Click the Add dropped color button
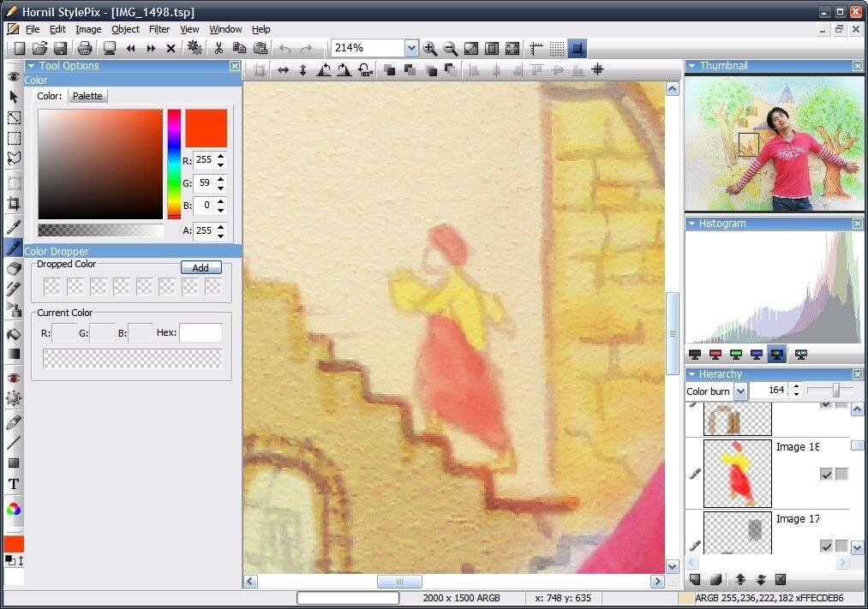868x609 pixels. [x=201, y=268]
